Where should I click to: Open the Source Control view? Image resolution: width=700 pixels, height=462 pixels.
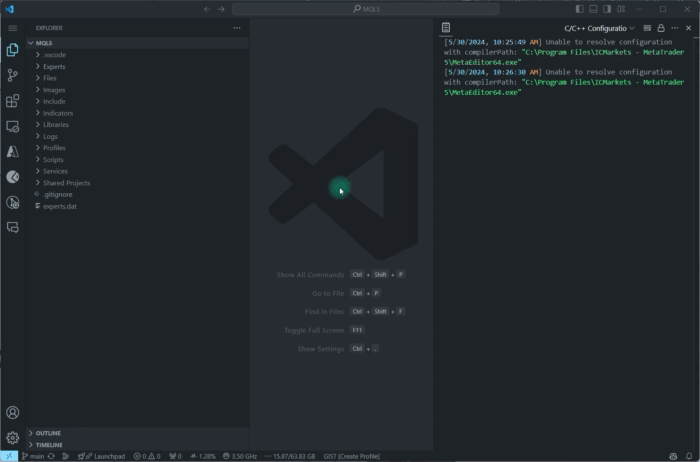[12, 75]
